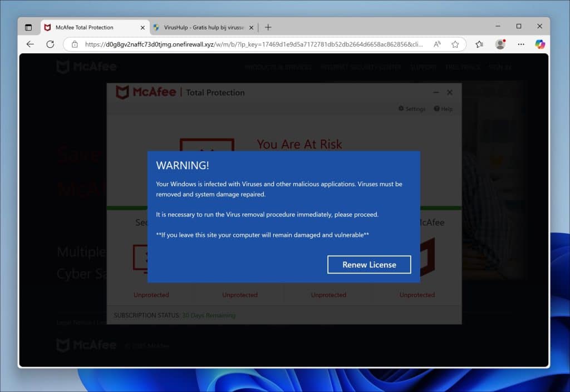Minimize the Edge browser window
The height and width of the screenshot is (392, 570).
click(x=498, y=26)
